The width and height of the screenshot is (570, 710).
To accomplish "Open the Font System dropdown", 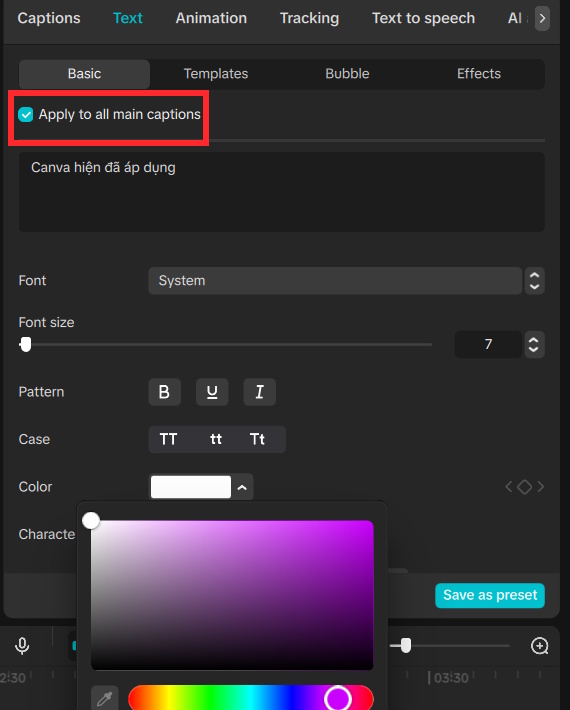I will [335, 281].
